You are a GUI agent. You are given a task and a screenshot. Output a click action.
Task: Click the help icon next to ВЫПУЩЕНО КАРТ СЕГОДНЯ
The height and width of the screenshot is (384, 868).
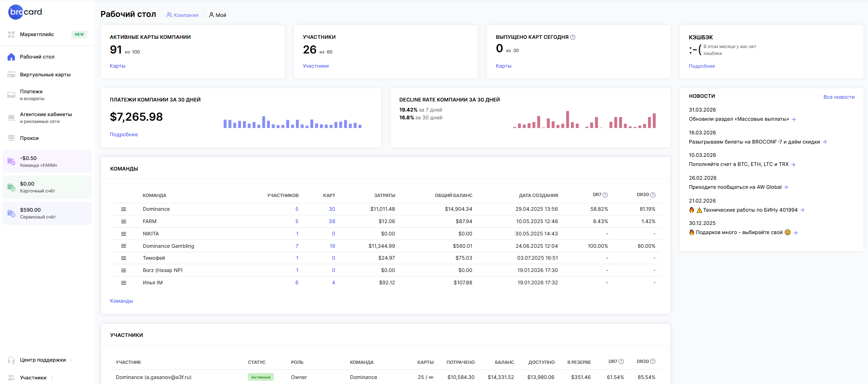click(x=573, y=37)
